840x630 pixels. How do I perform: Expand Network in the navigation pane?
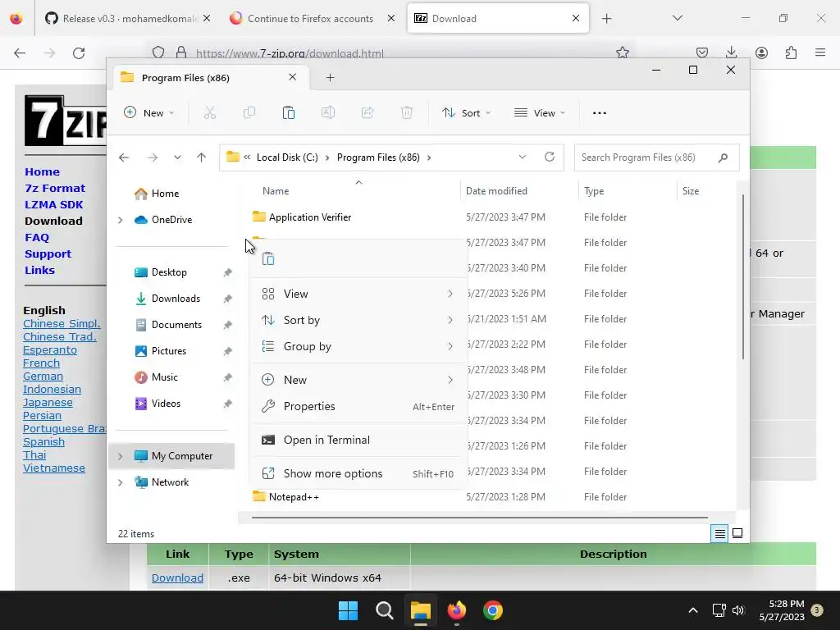[x=121, y=482]
